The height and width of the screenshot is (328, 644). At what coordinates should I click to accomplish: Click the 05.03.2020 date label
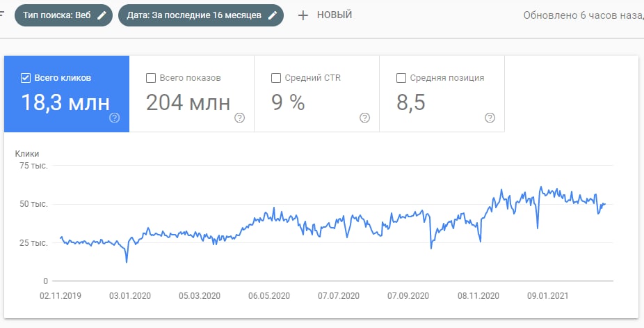[200, 296]
